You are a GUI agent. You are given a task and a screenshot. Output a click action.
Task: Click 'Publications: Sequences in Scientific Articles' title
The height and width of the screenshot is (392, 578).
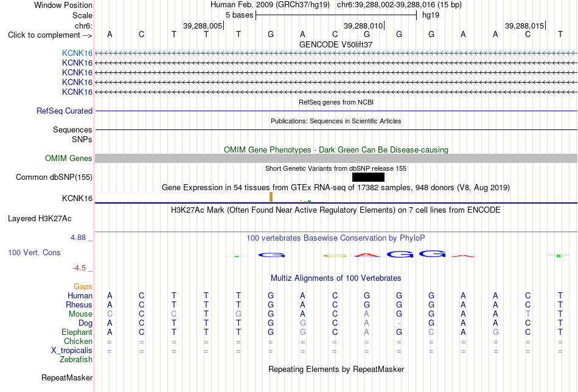pyautogui.click(x=336, y=121)
